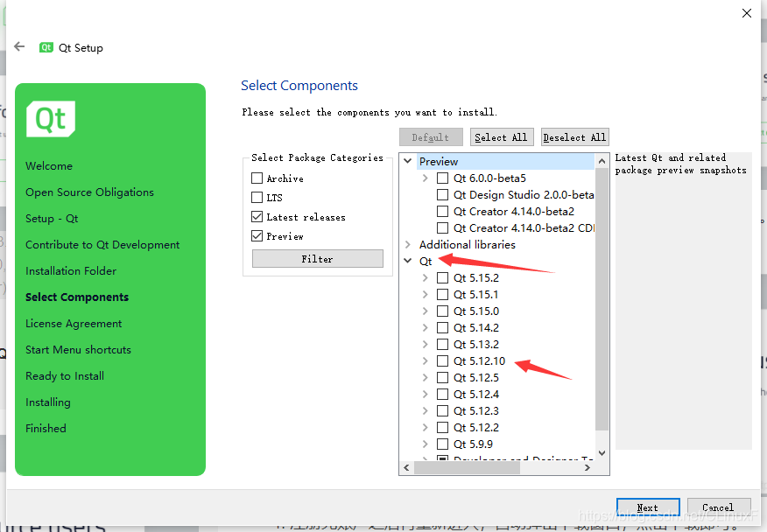Image resolution: width=767 pixels, height=532 pixels.
Task: Click the component list scroll-down arrow
Action: tap(602, 453)
